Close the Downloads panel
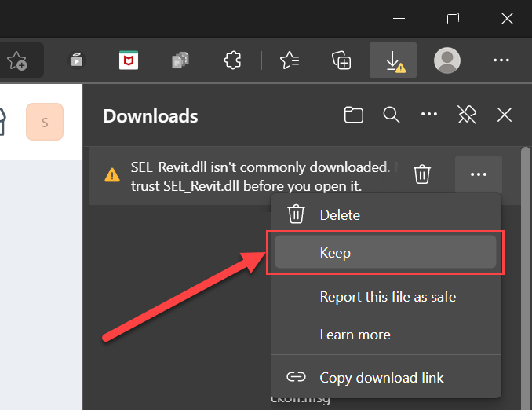This screenshot has width=532, height=410. tap(505, 115)
